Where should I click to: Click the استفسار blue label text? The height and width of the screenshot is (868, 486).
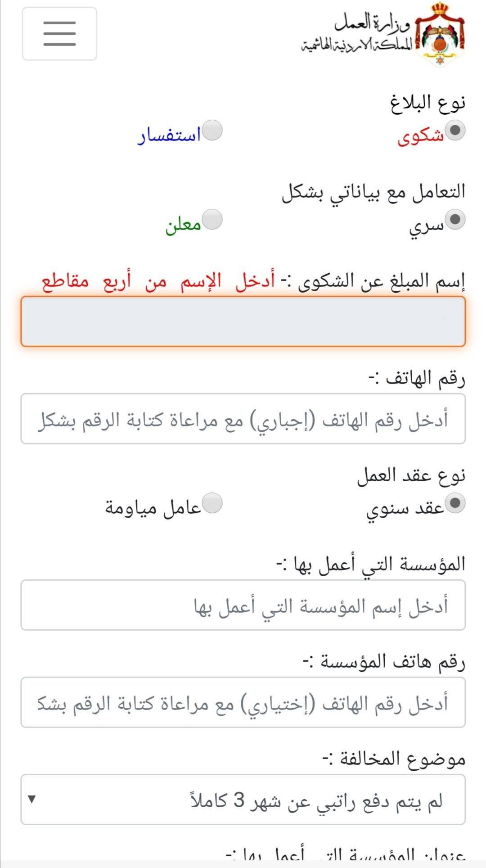(x=169, y=136)
